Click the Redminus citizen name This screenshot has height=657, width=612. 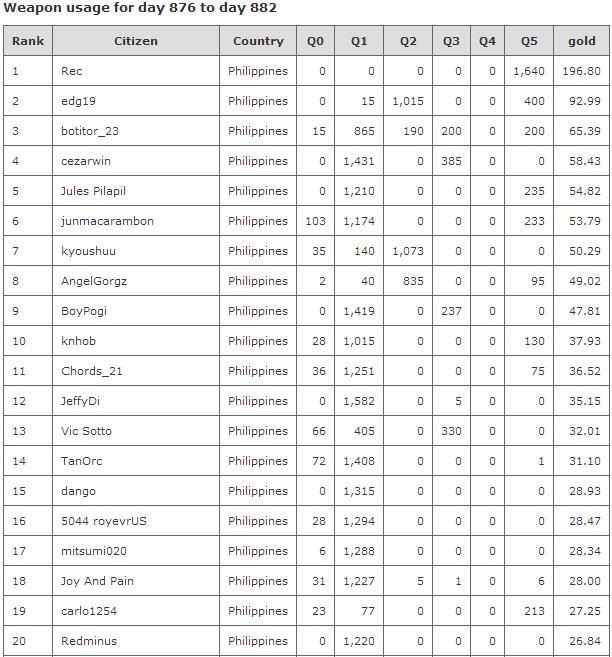[89, 641]
